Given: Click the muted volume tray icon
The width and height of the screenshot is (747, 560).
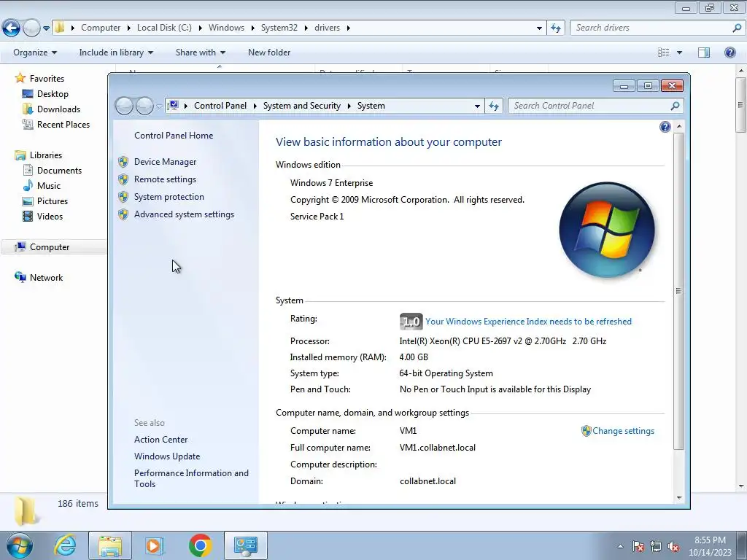Looking at the screenshot, I should point(673,547).
